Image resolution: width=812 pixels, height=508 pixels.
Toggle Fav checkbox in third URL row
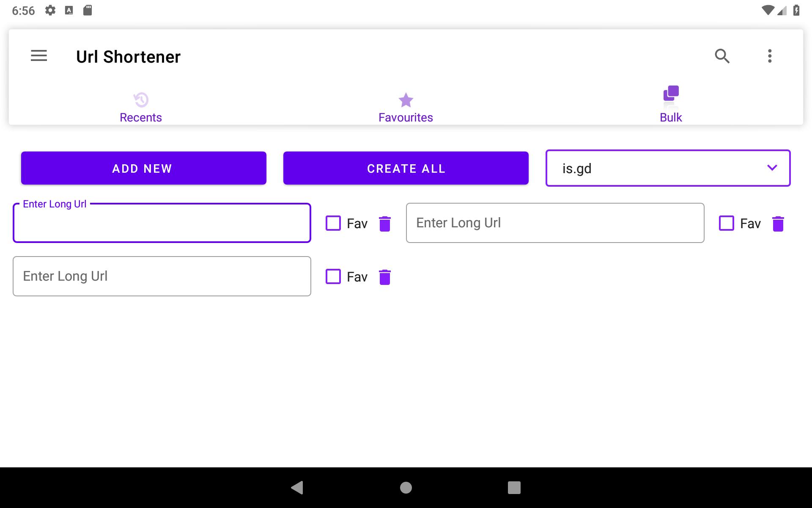tap(333, 276)
